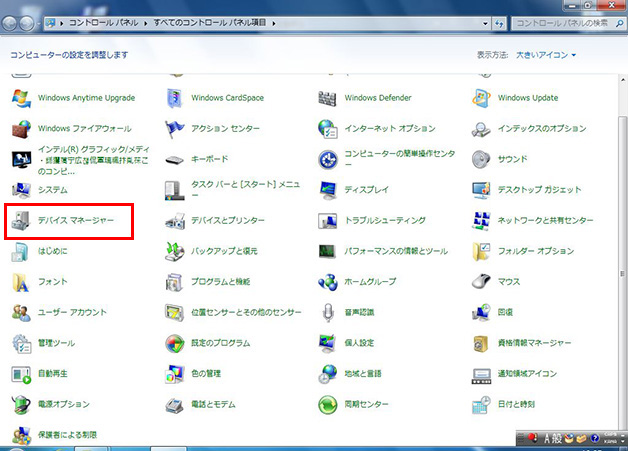628x451 pixels.
Task: Click the IME input mode 'A' indicator
Action: pyautogui.click(x=548, y=438)
